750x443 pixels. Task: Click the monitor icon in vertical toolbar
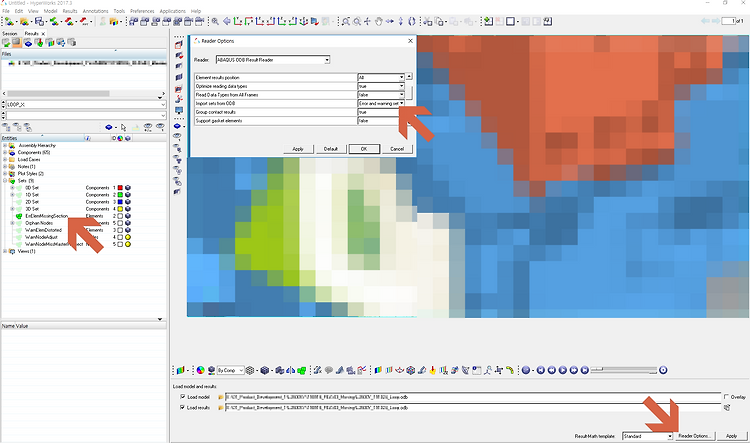coord(178,111)
